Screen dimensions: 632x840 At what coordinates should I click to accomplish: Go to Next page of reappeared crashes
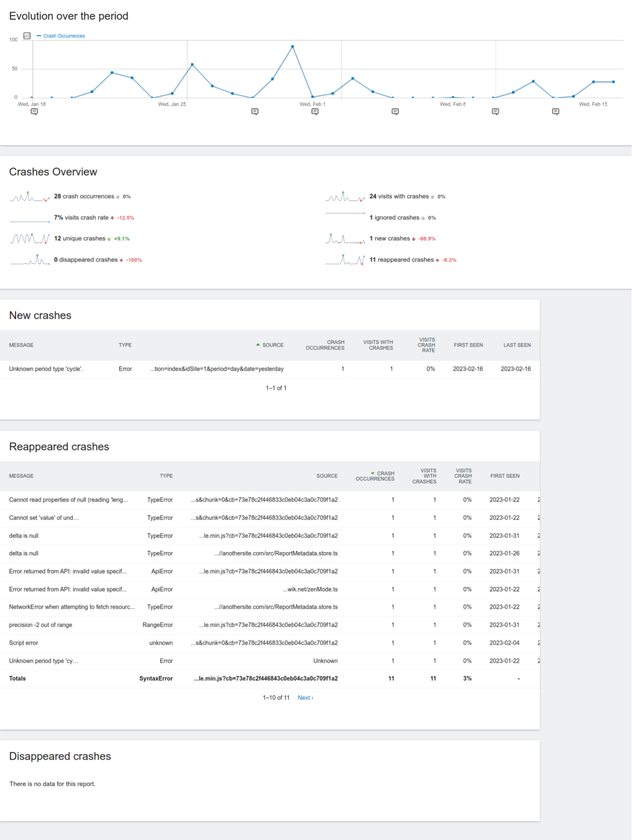[305, 698]
